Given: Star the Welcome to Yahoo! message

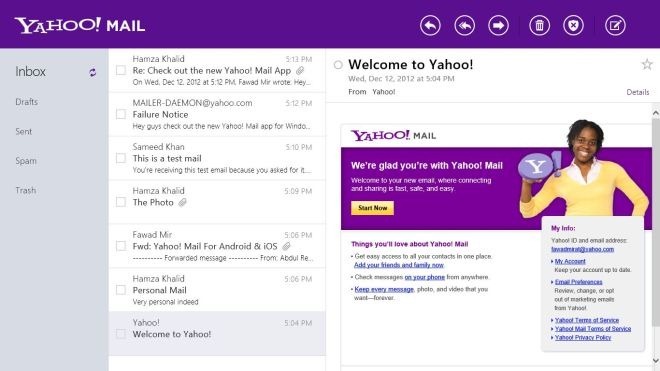Looking at the screenshot, I should [647, 64].
